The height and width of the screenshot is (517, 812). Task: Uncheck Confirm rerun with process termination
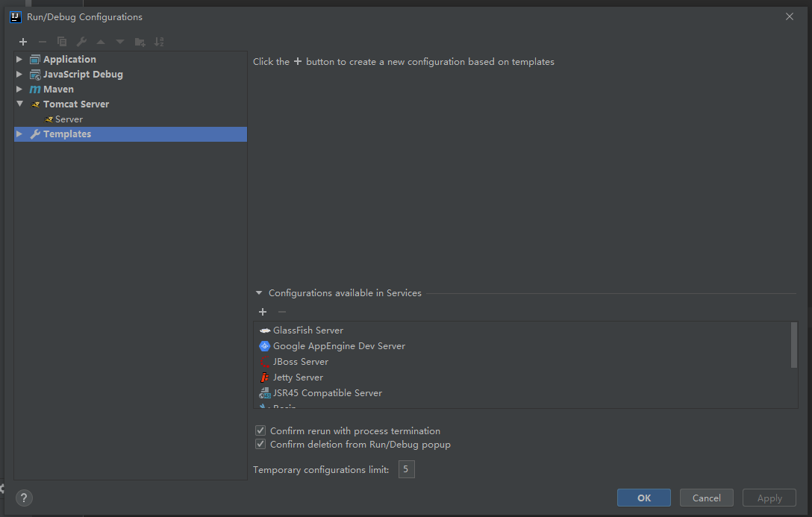pyautogui.click(x=260, y=430)
